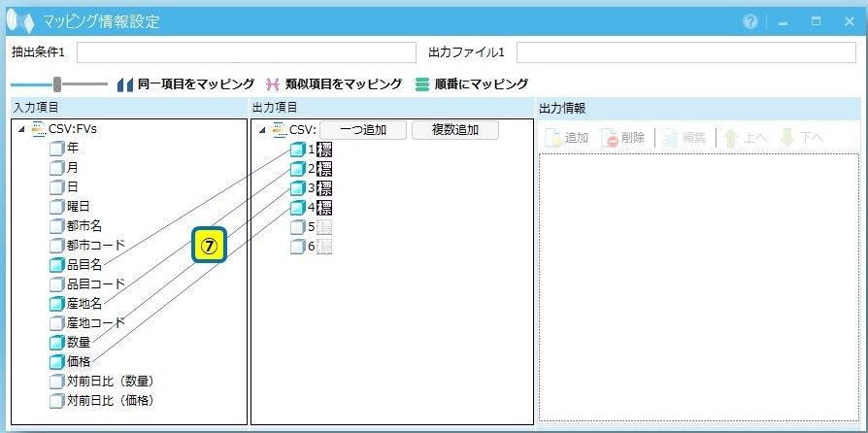Click output item 6 cube icon
Viewport: 868px width, 433px height.
coord(298,247)
